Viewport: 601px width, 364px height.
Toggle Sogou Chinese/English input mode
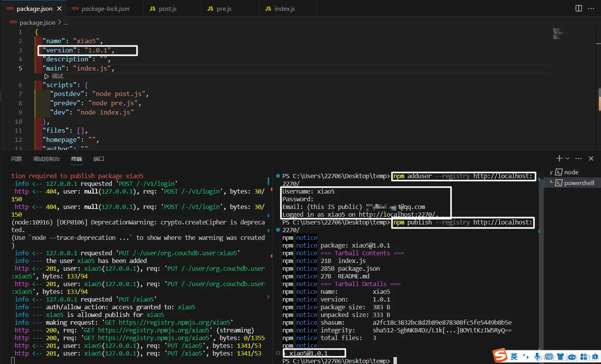point(514,357)
